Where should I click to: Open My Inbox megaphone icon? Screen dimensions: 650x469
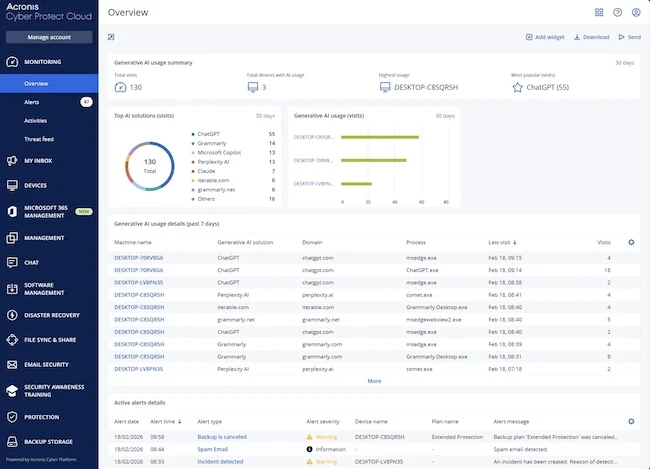pos(12,160)
